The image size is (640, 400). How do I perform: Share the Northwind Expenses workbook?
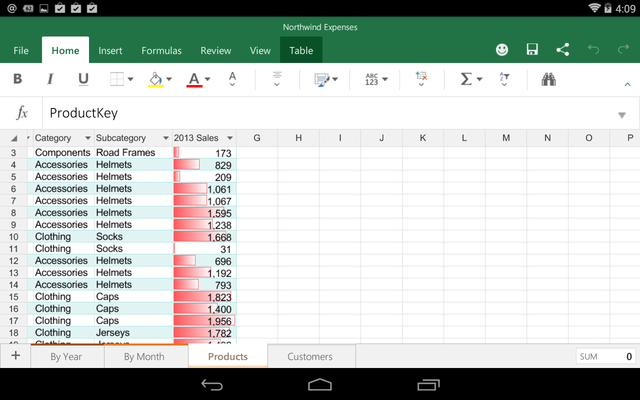pyautogui.click(x=562, y=50)
